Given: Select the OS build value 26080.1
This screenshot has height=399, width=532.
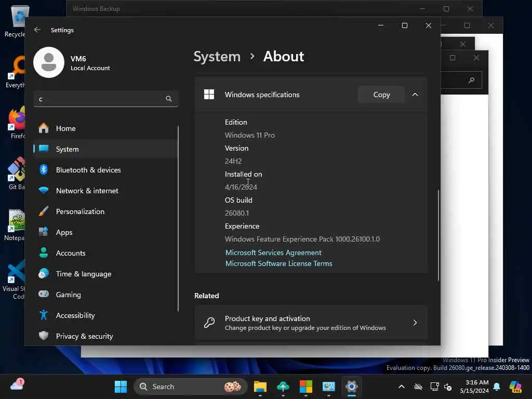Looking at the screenshot, I should coord(237,213).
